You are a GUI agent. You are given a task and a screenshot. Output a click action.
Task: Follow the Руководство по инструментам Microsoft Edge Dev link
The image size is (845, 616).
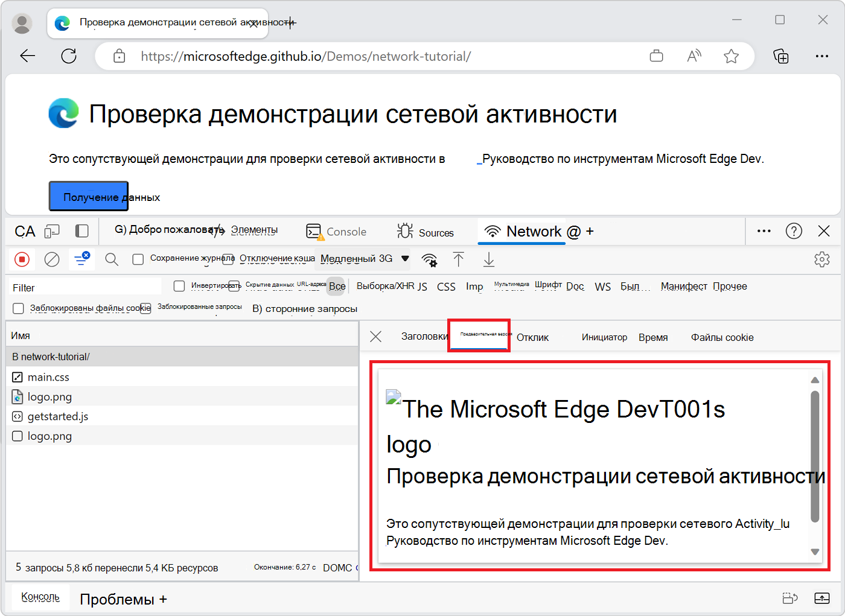coord(623,159)
